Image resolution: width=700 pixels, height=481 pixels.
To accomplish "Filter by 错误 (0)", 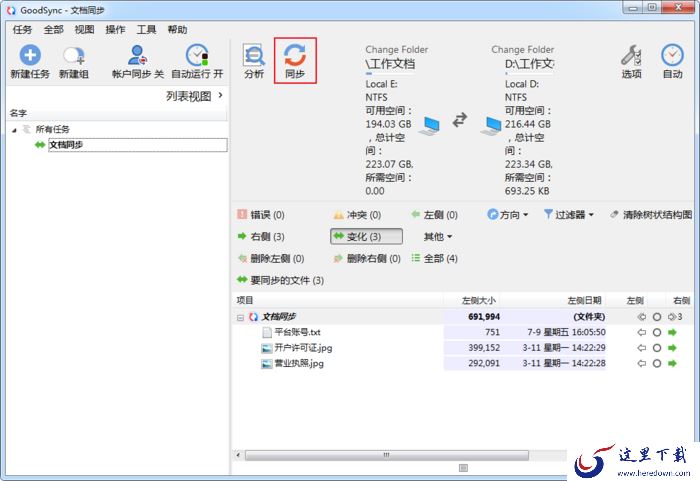I will [x=261, y=215].
